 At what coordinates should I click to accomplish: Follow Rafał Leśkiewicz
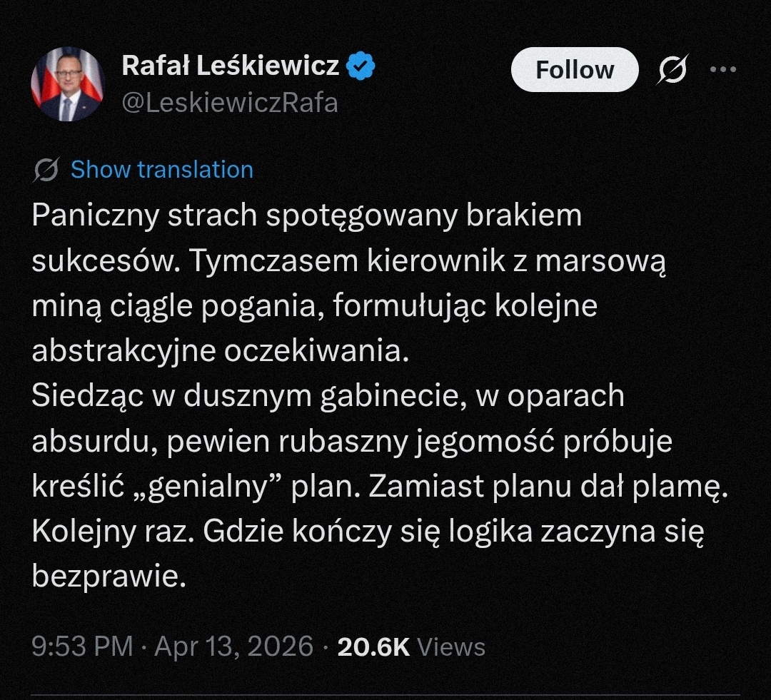(x=574, y=70)
